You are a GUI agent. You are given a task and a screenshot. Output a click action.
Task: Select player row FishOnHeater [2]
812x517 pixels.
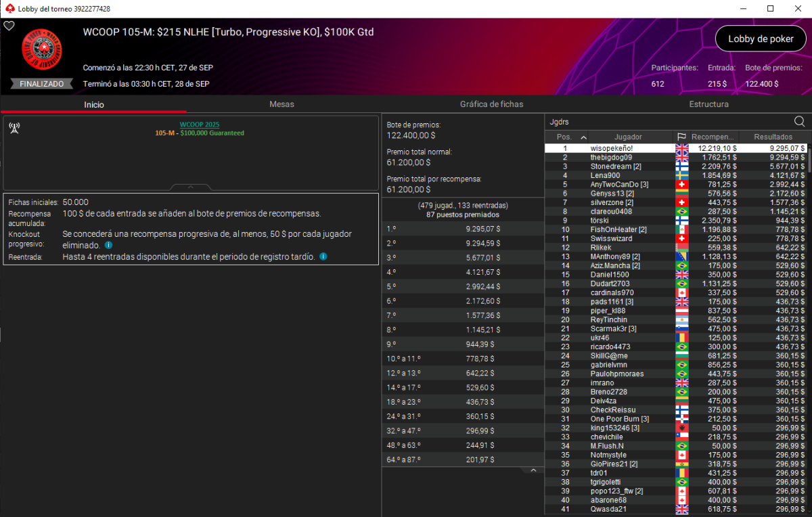676,229
